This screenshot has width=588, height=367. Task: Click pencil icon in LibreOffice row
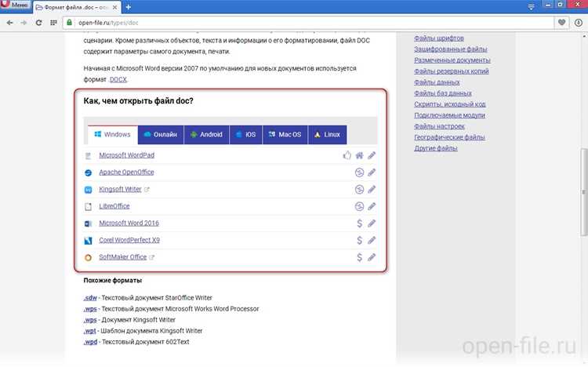pyautogui.click(x=372, y=206)
